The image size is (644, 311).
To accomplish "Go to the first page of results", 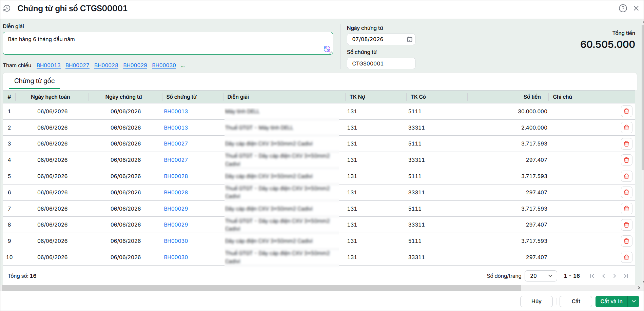I will click(592, 276).
